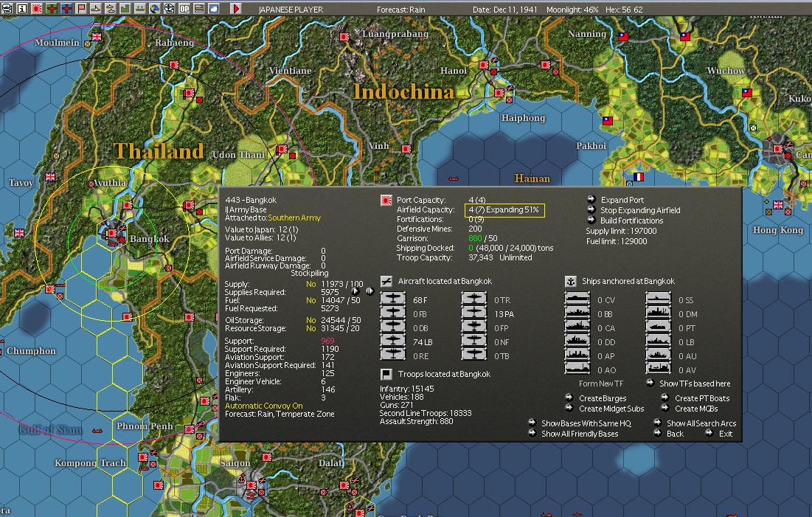The image size is (812, 517).
Task: Click the red end-turn play arrow
Action: (x=235, y=8)
